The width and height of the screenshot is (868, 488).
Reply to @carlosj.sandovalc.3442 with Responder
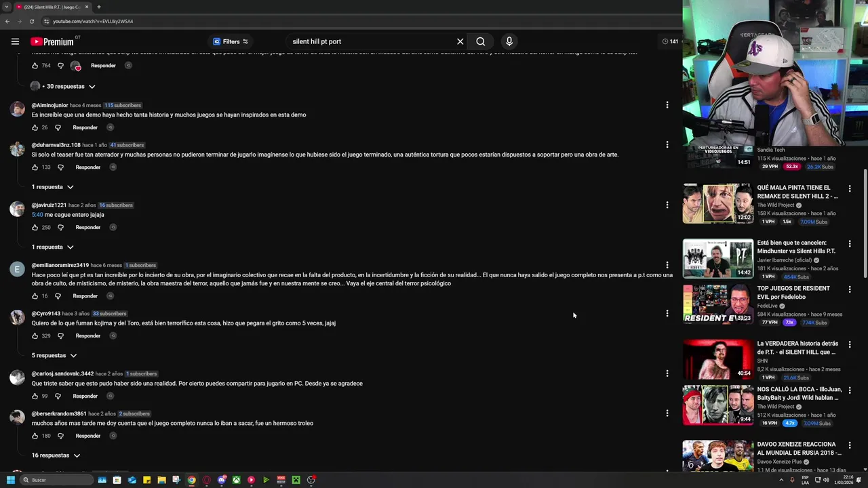pyautogui.click(x=85, y=396)
